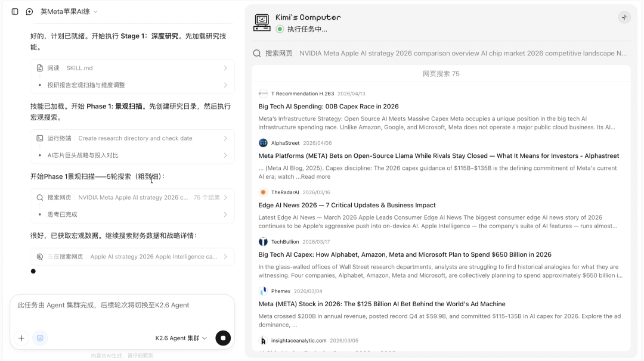Click the date 2026/04/13
This screenshot has height=361, width=644.
pos(351,94)
